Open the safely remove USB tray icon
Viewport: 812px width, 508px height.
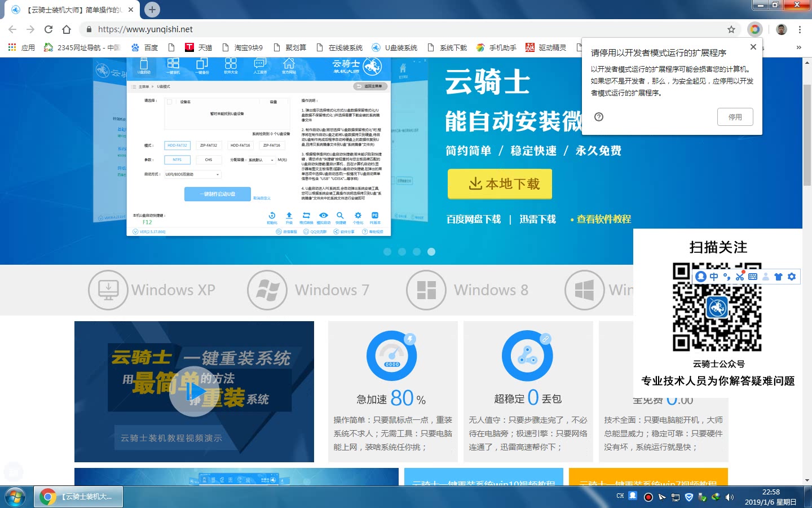pyautogui.click(x=703, y=497)
